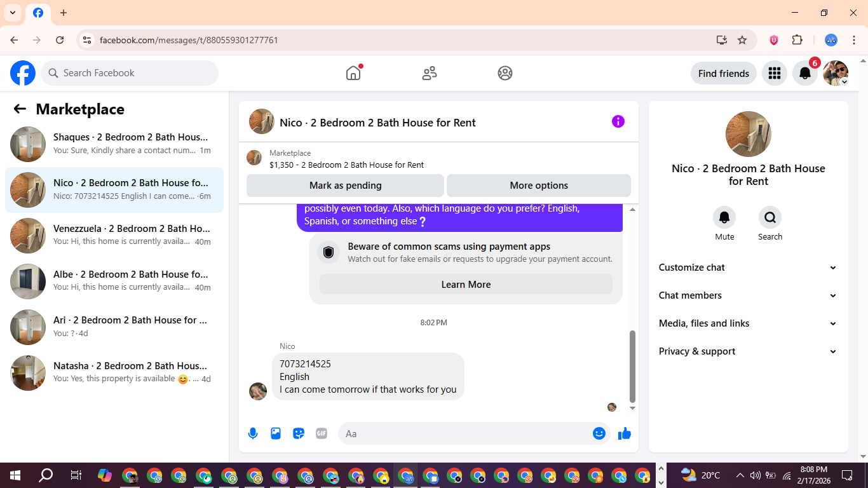Click the chat scroll down arrow
Screen dimensions: 868x488
(x=632, y=408)
